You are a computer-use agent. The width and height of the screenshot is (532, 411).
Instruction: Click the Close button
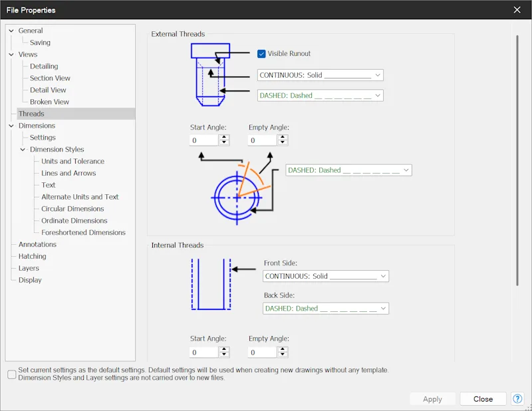click(x=483, y=399)
